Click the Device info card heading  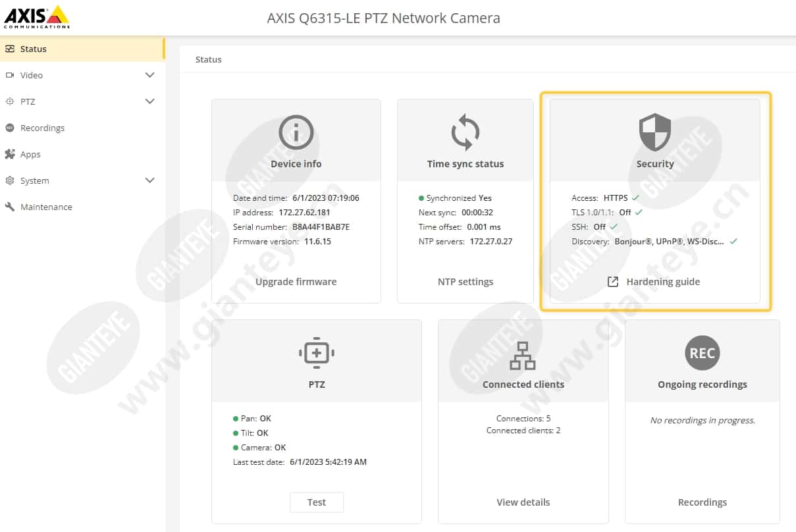pyautogui.click(x=296, y=164)
